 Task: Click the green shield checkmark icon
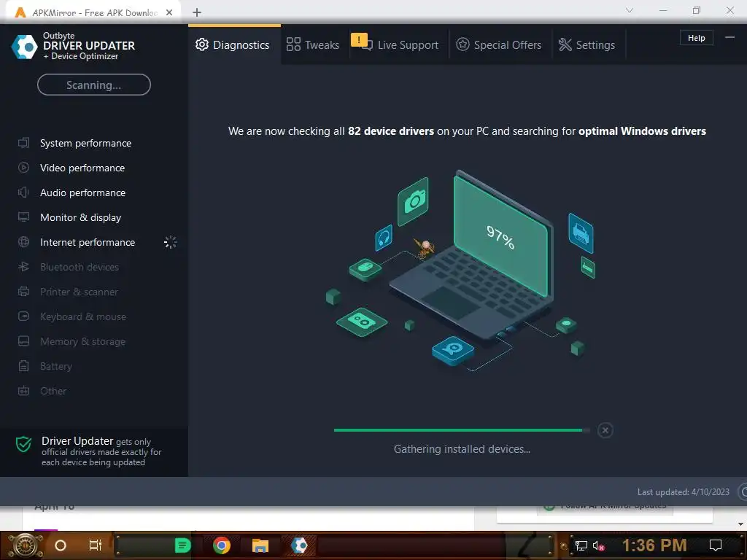[x=24, y=444]
